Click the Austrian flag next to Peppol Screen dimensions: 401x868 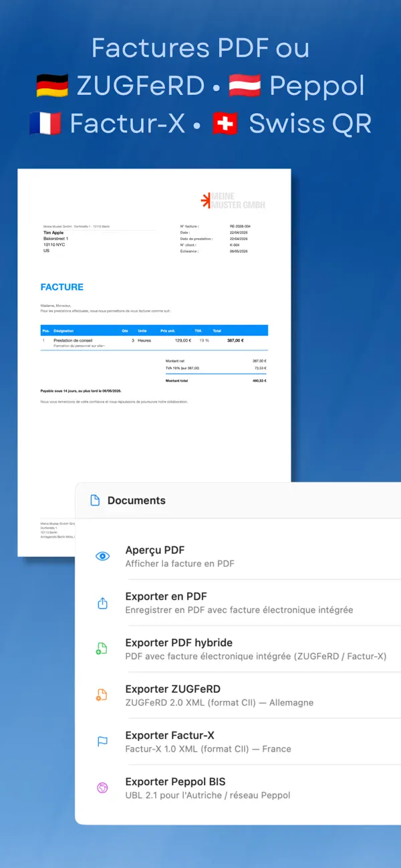(245, 86)
